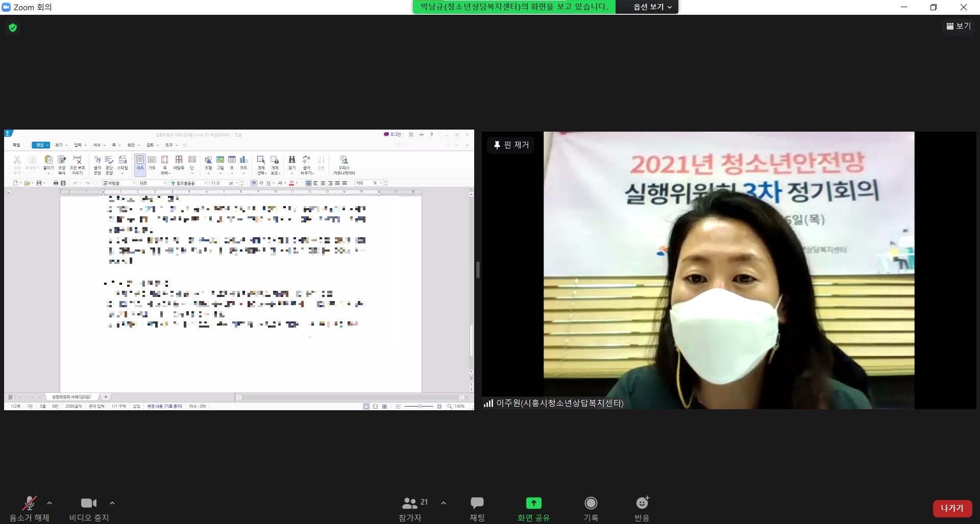
Task: Click 개체 선택 object select icon
Action: pyautogui.click(x=261, y=164)
